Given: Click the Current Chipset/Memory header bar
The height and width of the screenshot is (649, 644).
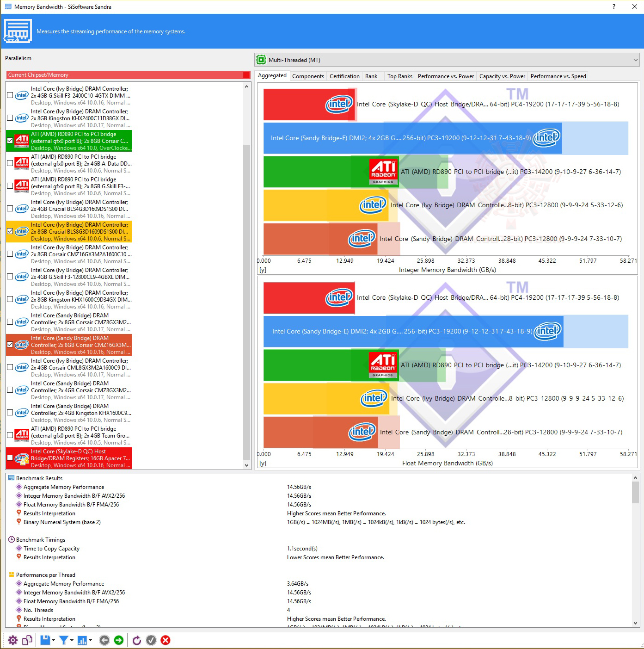Looking at the screenshot, I should [x=129, y=75].
